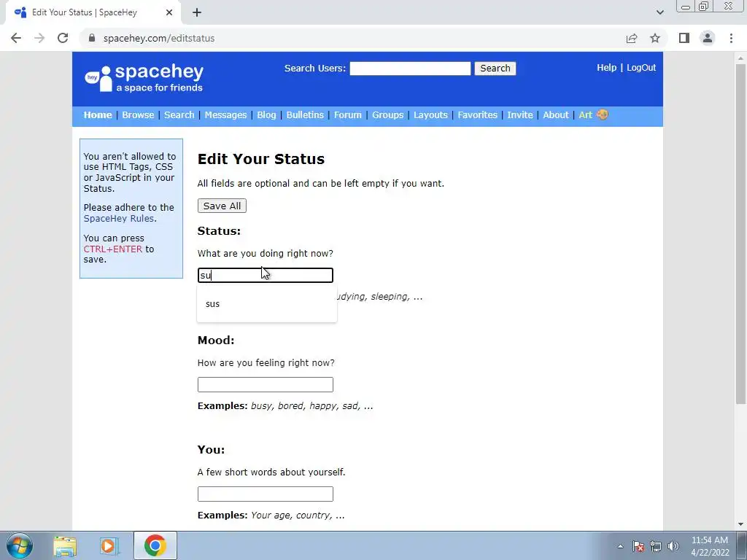Open the Chrome three-dot menu
The image size is (747, 560).
731,38
